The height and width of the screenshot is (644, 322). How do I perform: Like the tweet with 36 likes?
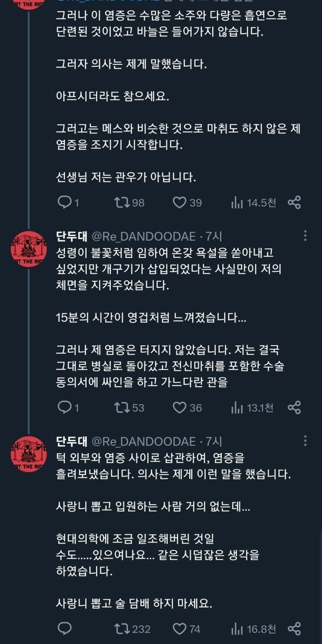coord(180,407)
